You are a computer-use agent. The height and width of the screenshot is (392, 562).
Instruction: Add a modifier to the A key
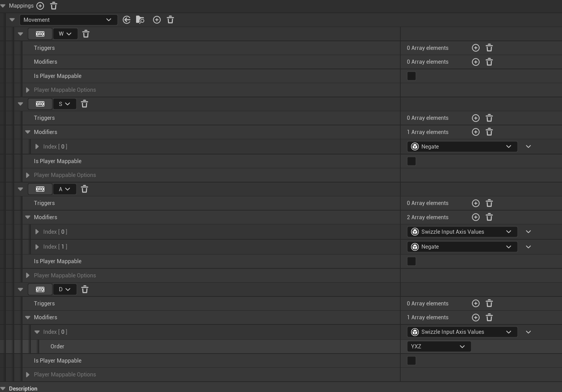pyautogui.click(x=476, y=217)
